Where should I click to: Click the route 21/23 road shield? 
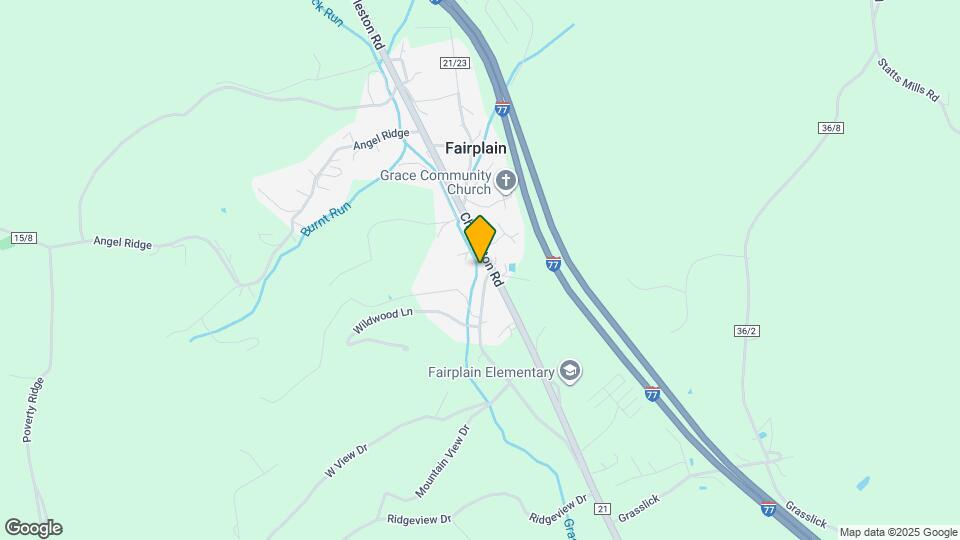[455, 62]
